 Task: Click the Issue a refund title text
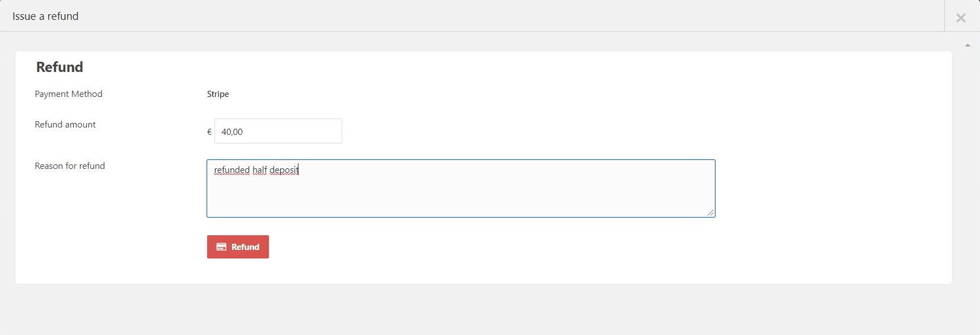pos(45,16)
